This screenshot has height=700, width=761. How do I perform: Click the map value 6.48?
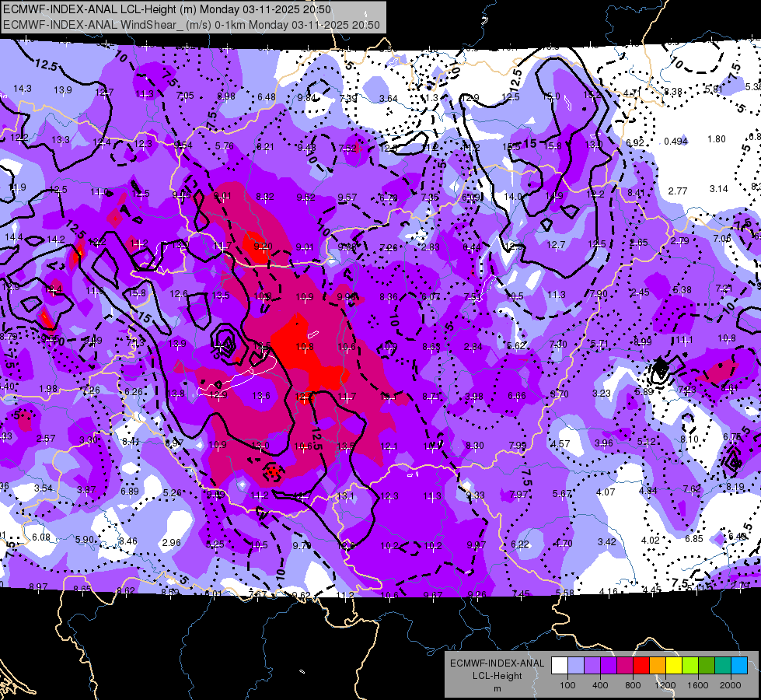(267, 97)
